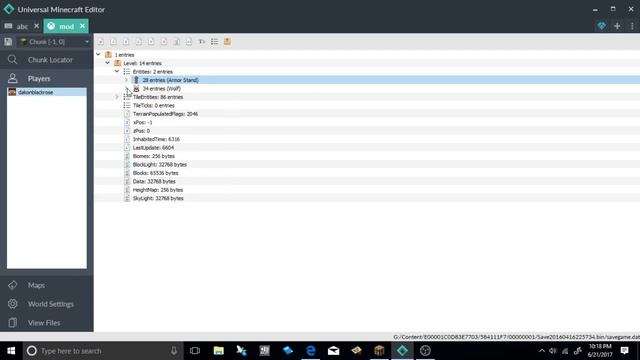Select player dakonblackrose in the list
640x360 pixels.
pos(47,92)
